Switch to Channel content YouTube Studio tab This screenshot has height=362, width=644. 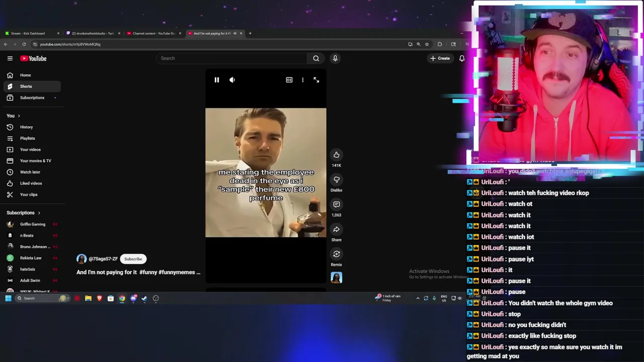[x=153, y=33]
